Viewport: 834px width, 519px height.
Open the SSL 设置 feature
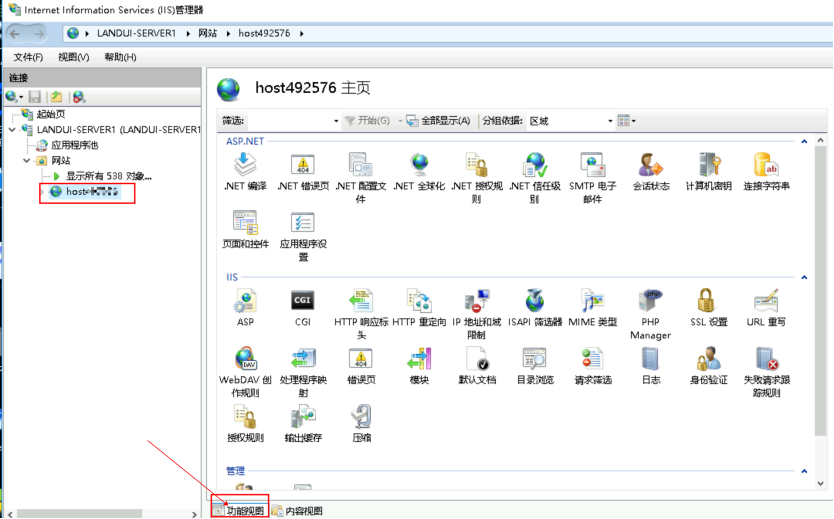coord(708,307)
